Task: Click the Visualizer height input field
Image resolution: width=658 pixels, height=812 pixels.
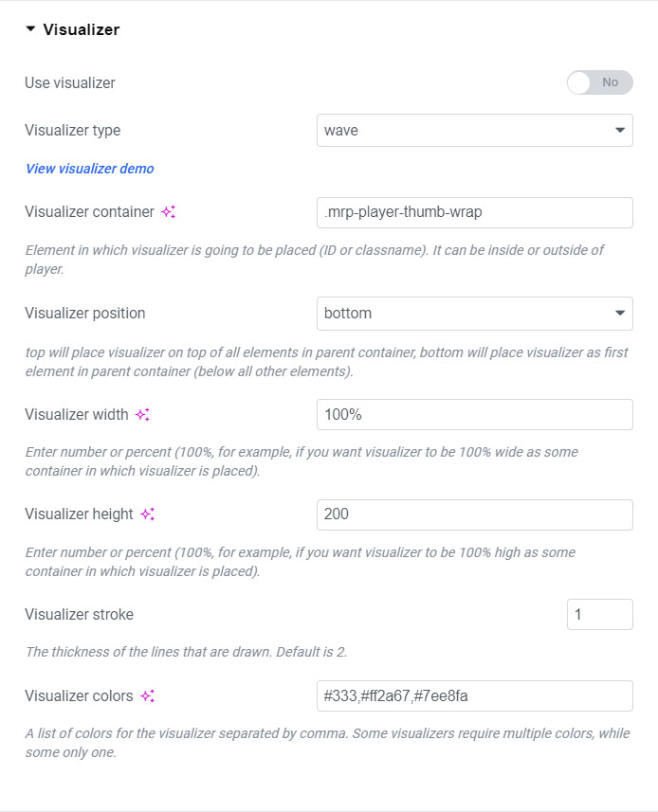Action: tap(474, 514)
